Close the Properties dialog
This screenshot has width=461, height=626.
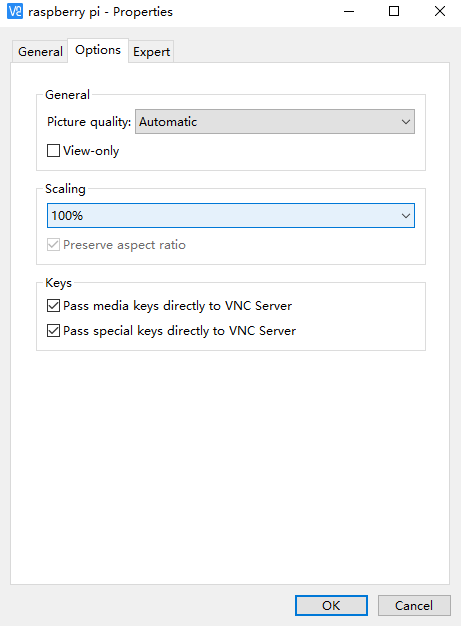439,12
